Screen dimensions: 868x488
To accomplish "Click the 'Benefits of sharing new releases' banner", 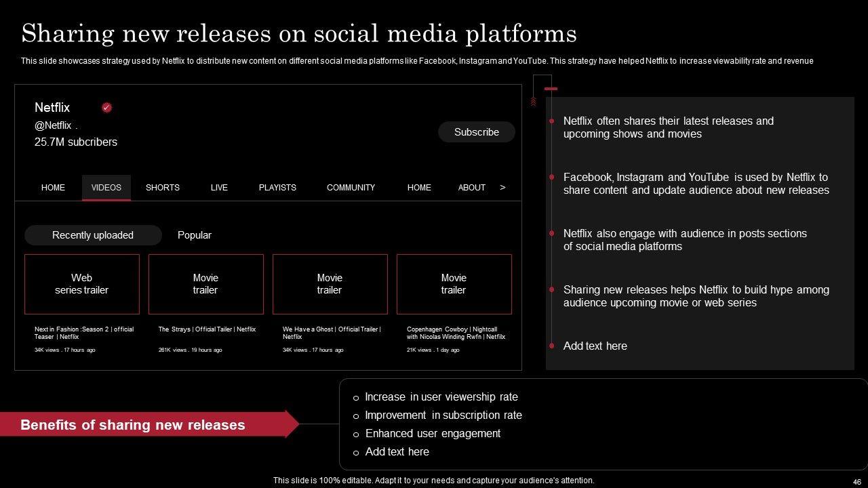I will [x=149, y=425].
